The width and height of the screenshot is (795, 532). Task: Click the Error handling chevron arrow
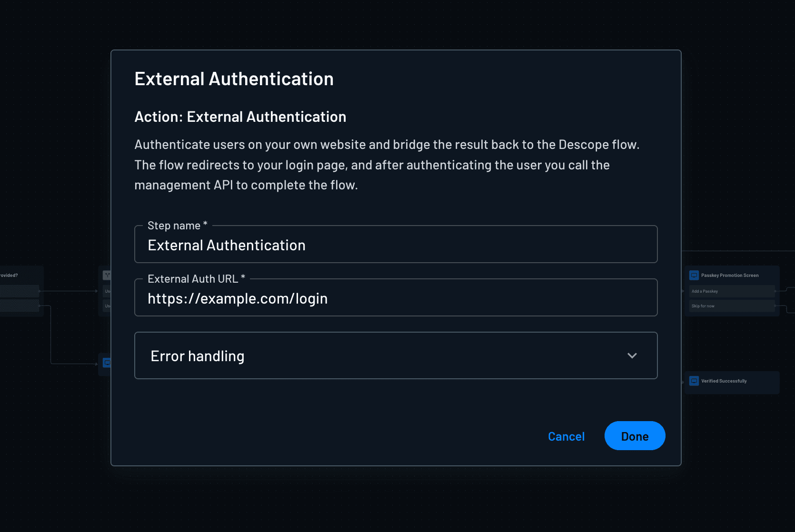tap(632, 355)
